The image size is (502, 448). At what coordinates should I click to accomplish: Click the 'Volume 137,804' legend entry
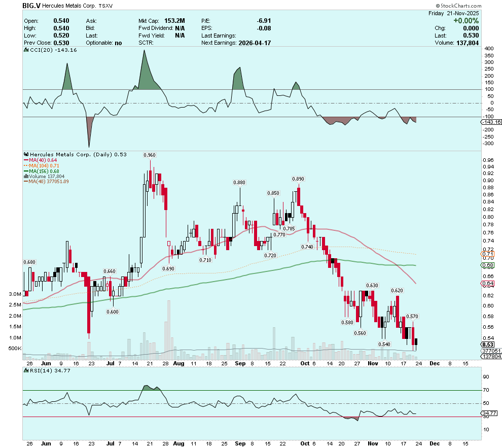click(x=47, y=177)
